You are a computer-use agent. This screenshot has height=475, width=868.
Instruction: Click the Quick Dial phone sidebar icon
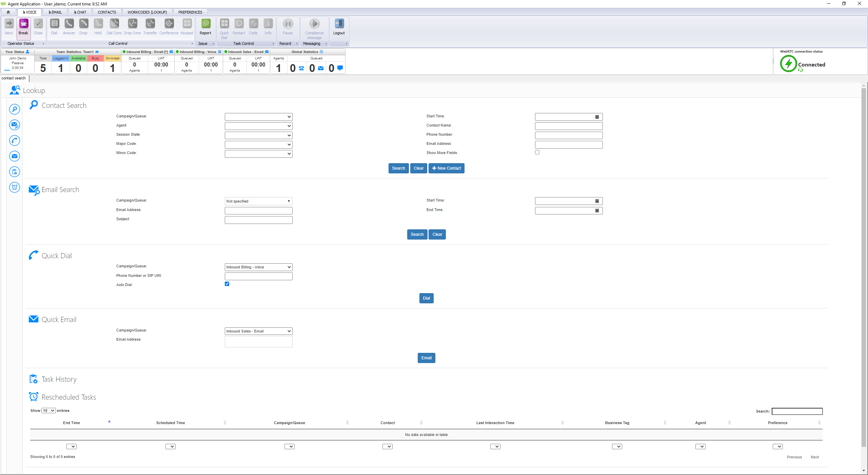click(x=15, y=140)
